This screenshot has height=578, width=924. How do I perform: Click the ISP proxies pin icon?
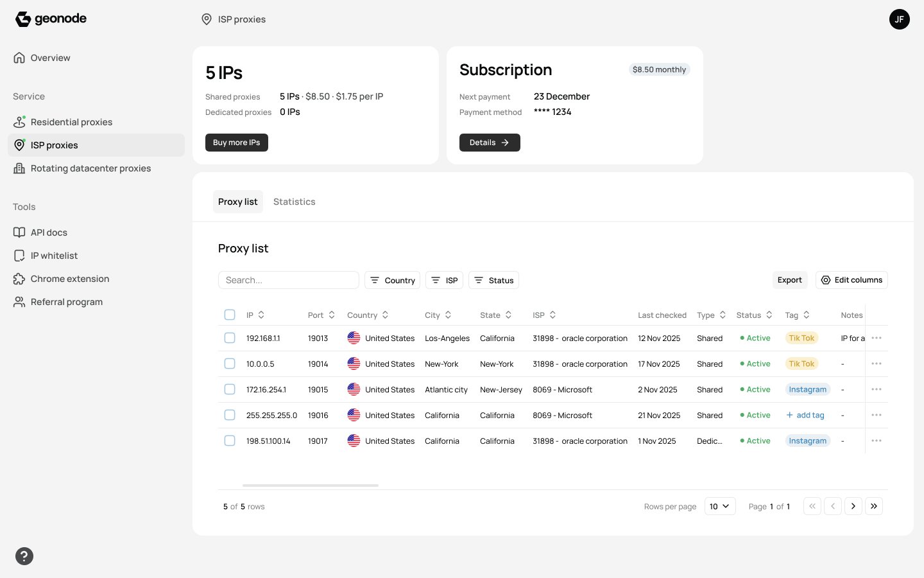point(19,145)
